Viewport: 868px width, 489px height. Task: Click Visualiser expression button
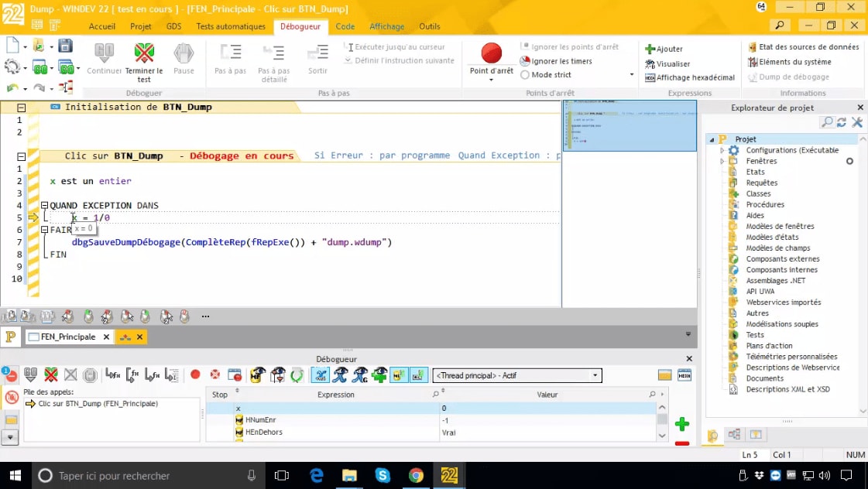[667, 63]
